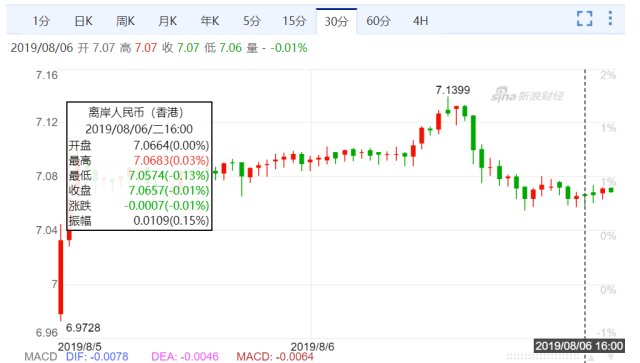Click the 2% right axis label
Image resolution: width=640 pixels, height=363 pixels.
[608, 75]
